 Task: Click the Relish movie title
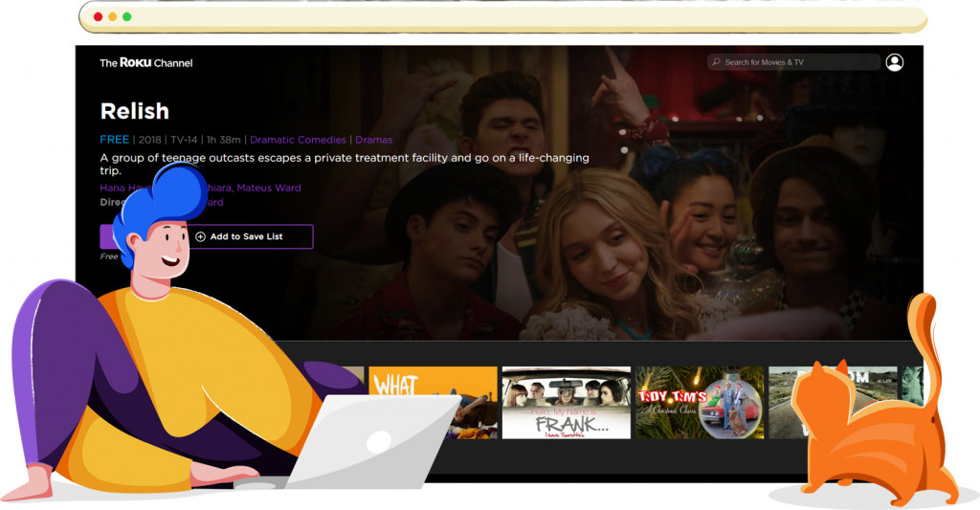[134, 111]
